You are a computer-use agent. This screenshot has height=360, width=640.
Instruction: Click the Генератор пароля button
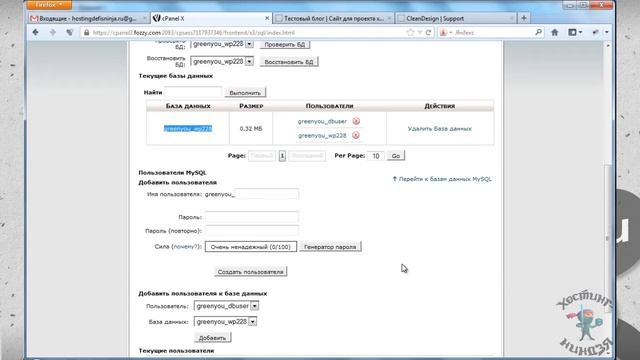coord(330,247)
